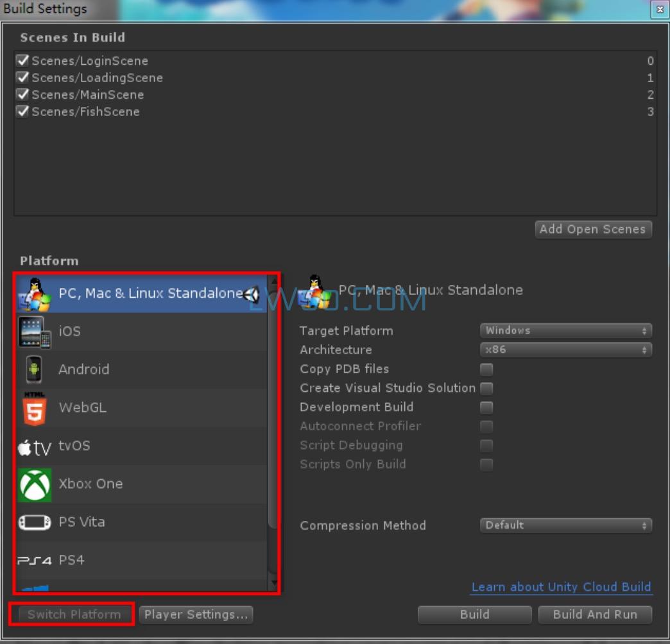Open the Learn about Unity Cloud Build link
Image resolution: width=670 pixels, height=644 pixels.
(561, 587)
